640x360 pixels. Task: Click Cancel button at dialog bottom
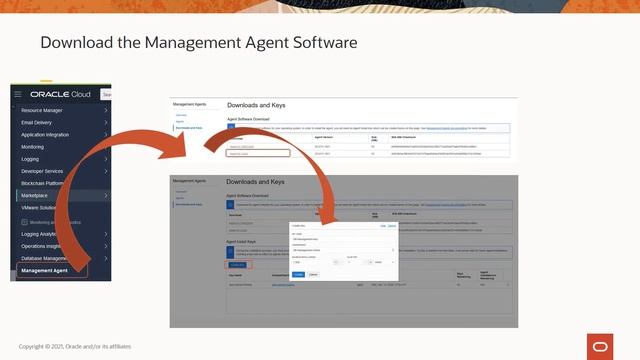tap(313, 274)
